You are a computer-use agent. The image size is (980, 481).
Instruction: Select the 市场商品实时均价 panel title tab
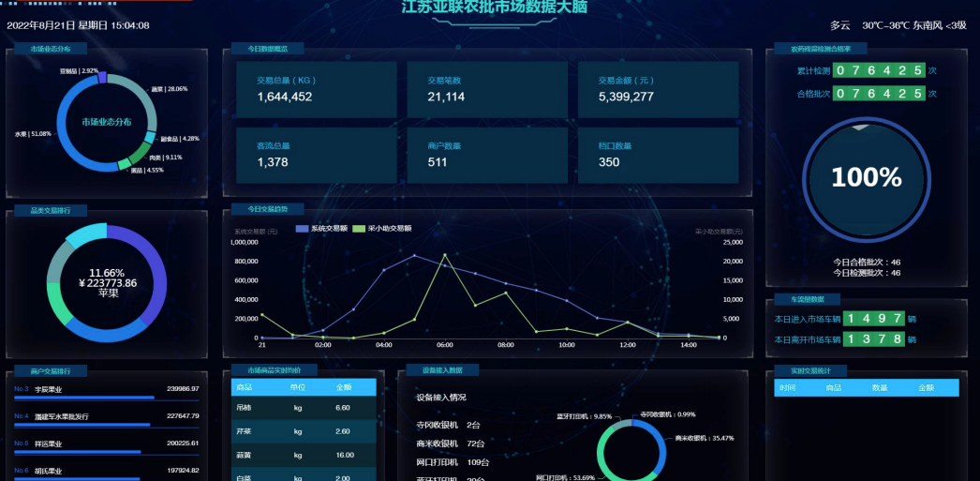[274, 370]
